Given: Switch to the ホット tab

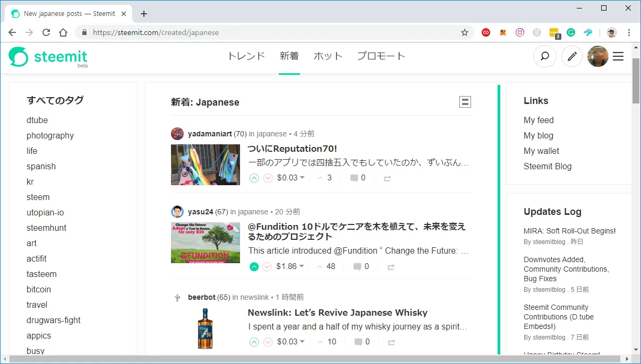Looking at the screenshot, I should pyautogui.click(x=328, y=56).
